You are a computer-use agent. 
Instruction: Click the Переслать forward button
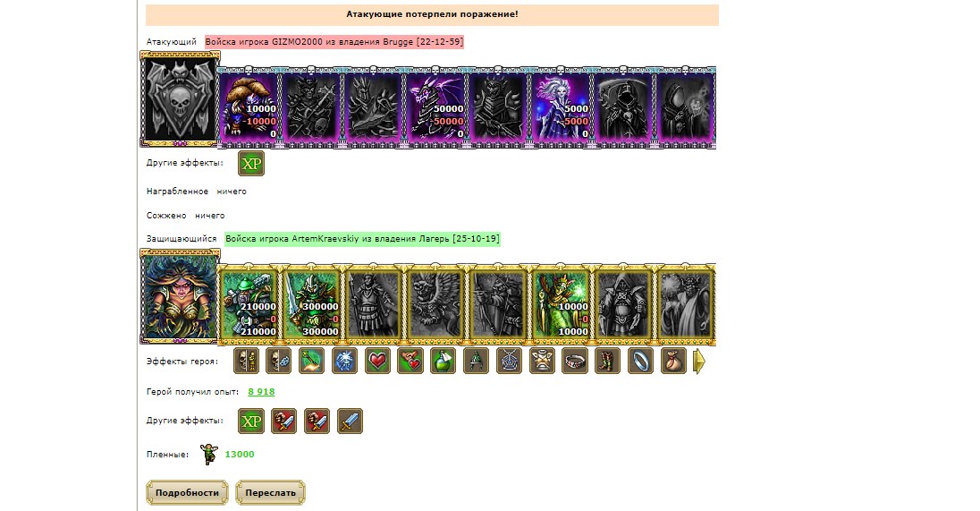point(271,493)
